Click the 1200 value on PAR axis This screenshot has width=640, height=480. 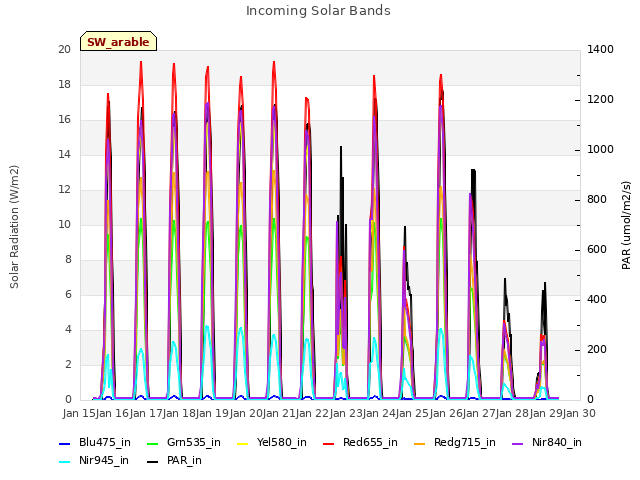tap(600, 100)
